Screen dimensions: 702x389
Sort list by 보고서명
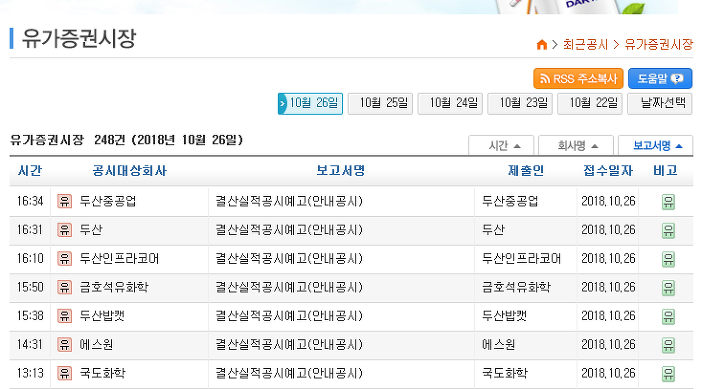[655, 145]
